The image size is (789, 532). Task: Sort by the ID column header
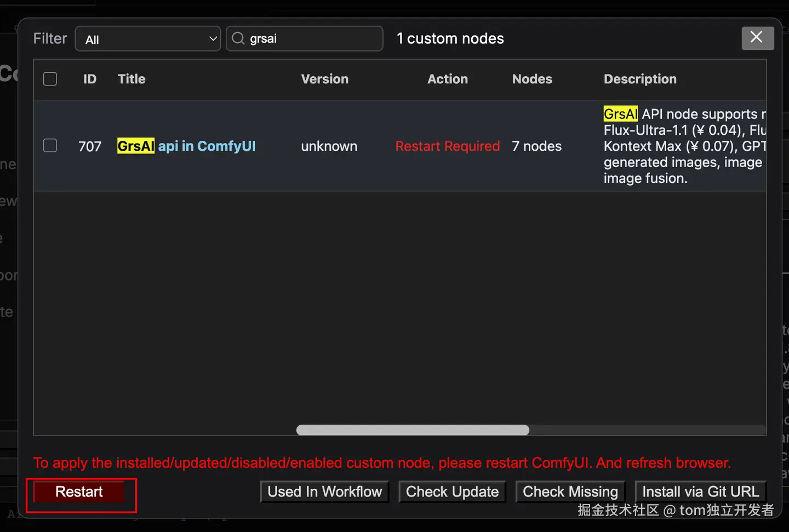coord(90,79)
